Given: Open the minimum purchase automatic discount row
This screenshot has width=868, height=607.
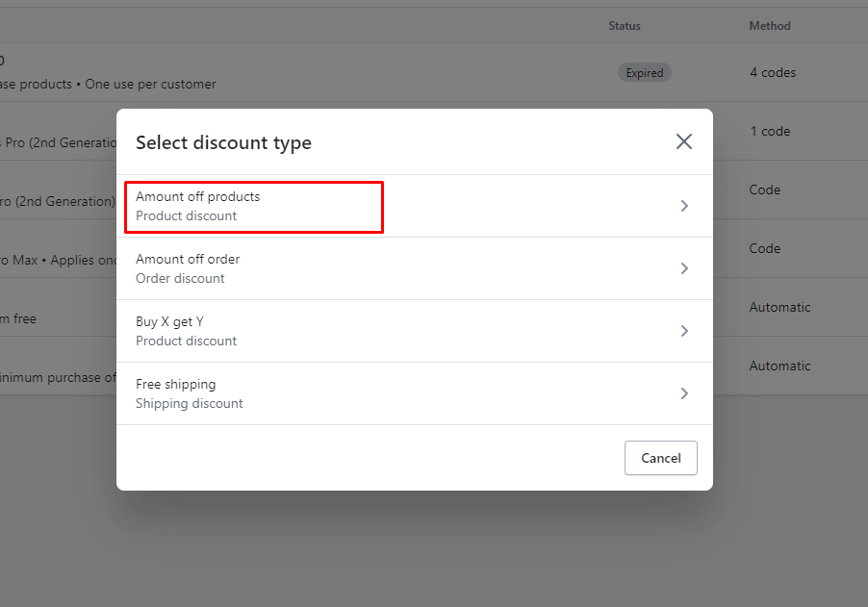Looking at the screenshot, I should click(x=58, y=377).
